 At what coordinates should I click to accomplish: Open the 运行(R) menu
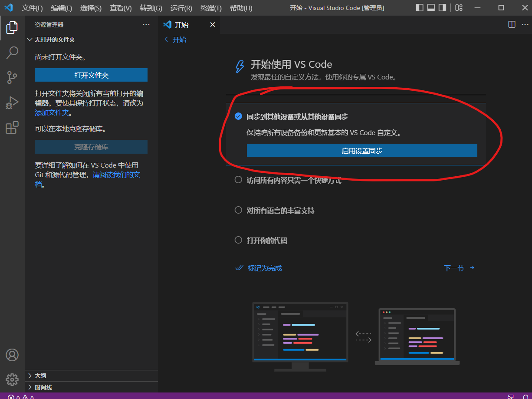point(181,8)
